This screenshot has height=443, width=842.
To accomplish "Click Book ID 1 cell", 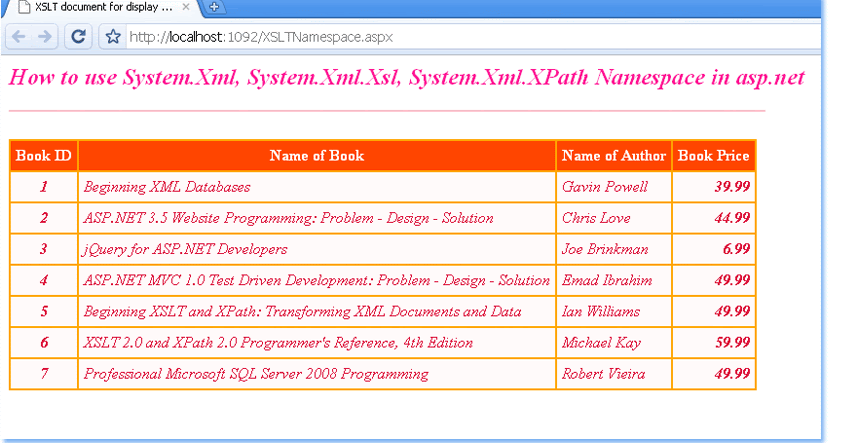I will tap(43, 187).
